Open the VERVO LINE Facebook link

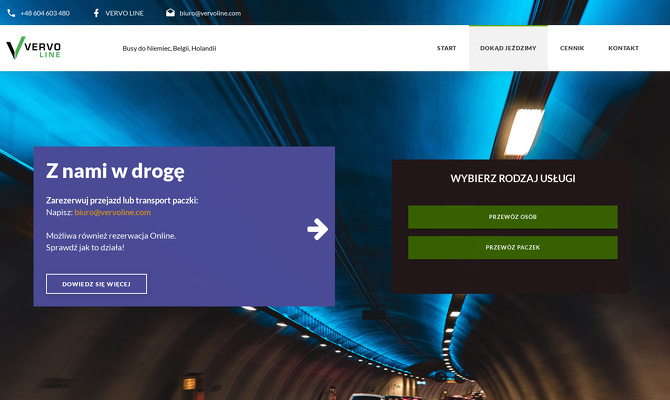pyautogui.click(x=124, y=13)
